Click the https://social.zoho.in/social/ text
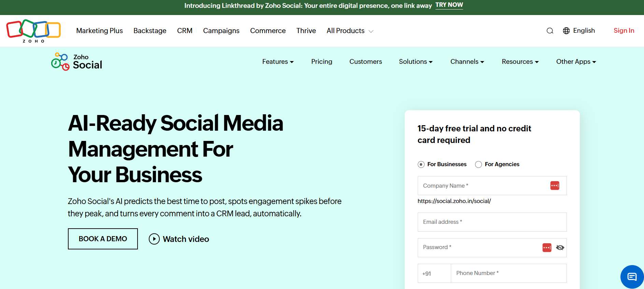This screenshot has height=289, width=644. [454, 201]
